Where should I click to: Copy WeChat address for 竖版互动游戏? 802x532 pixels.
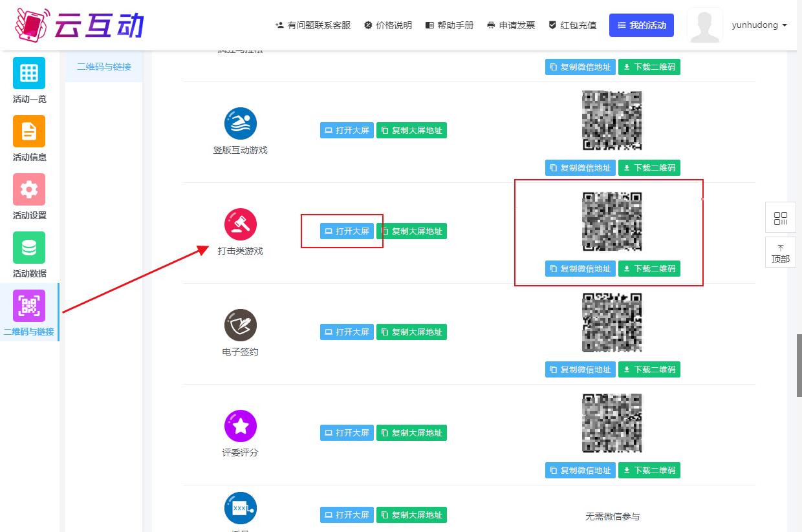(x=580, y=168)
